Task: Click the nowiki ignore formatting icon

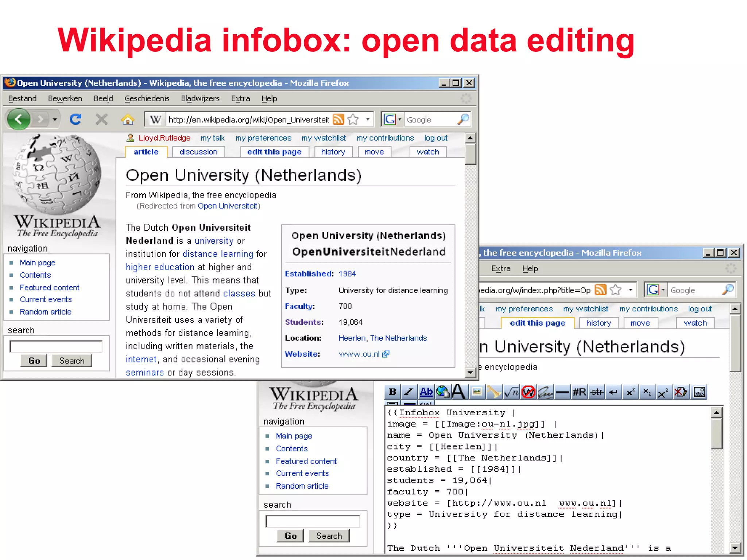Action: point(528,392)
